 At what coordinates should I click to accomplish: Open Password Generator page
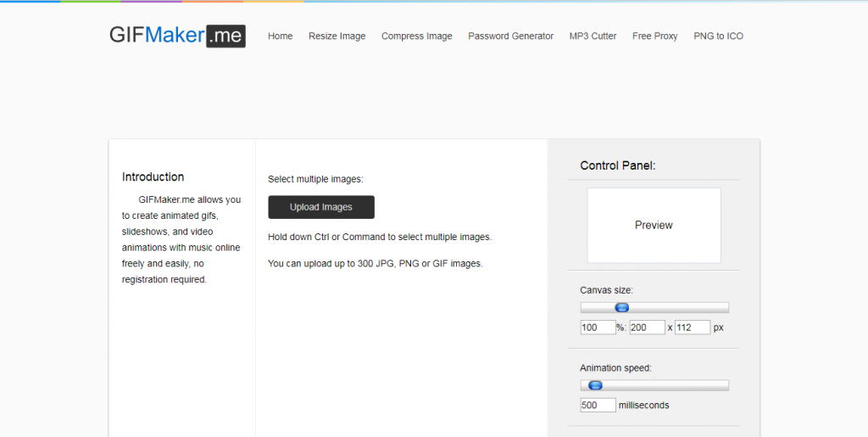coord(511,36)
